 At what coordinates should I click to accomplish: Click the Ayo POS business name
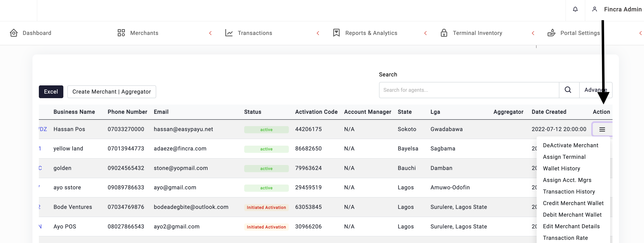pyautogui.click(x=65, y=226)
